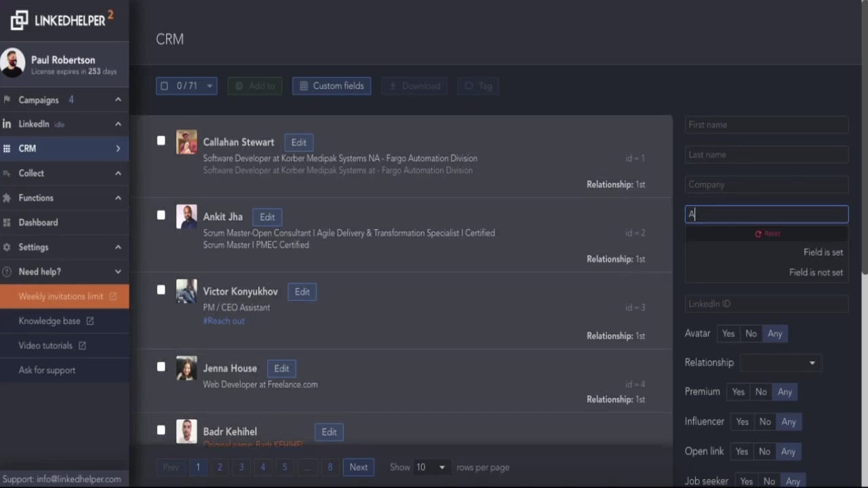Click the CRM grid icon in sidebar

7,148
